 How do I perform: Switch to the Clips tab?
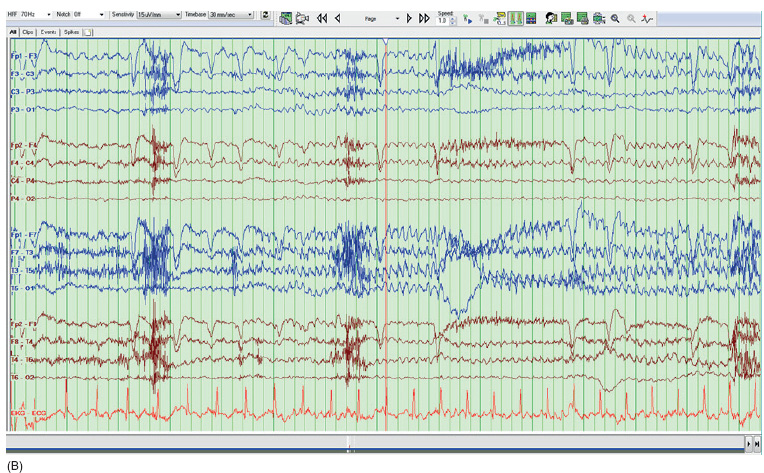tap(28, 32)
